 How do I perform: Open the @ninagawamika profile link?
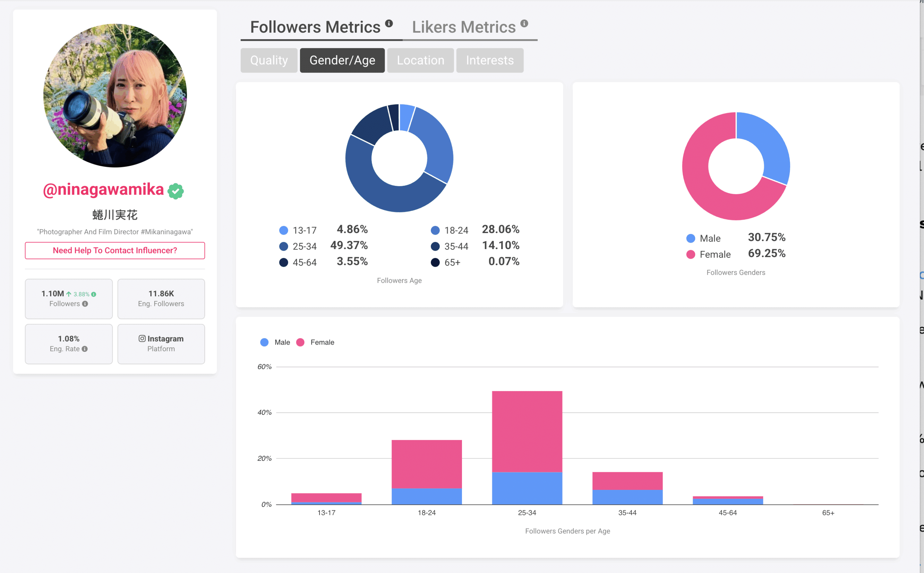coord(103,189)
